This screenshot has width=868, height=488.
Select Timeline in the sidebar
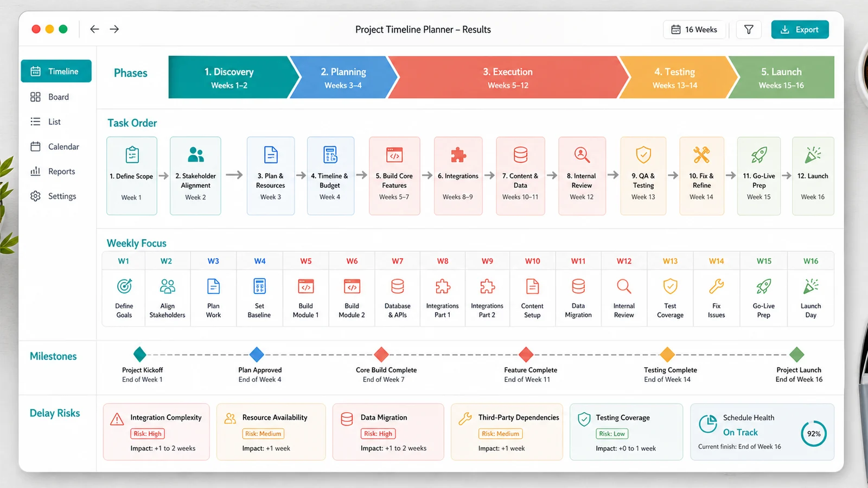(x=56, y=71)
